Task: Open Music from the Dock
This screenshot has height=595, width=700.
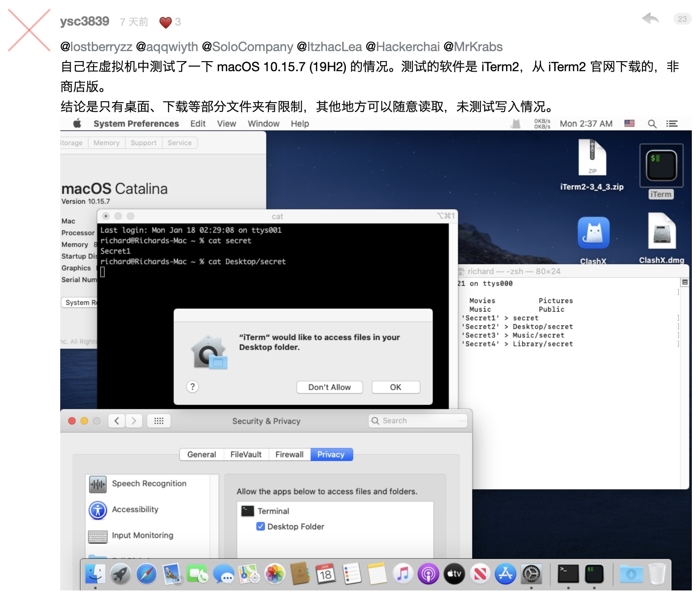Action: 403,574
